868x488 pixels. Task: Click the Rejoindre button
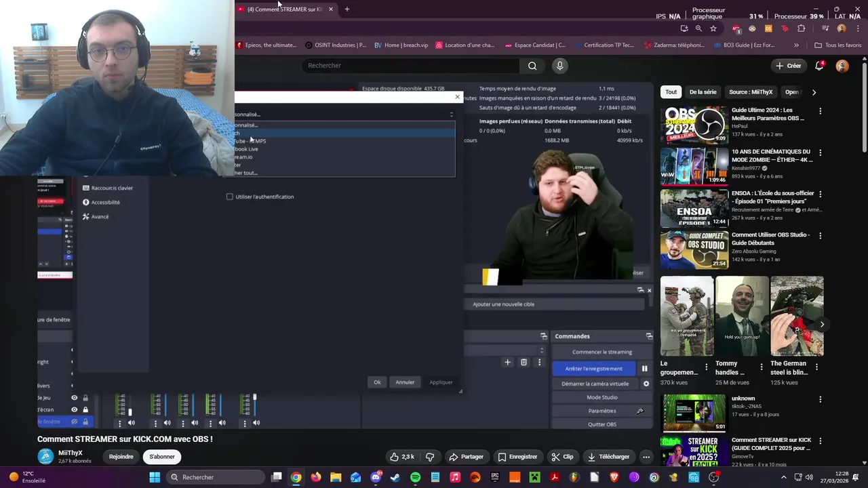[121, 457]
